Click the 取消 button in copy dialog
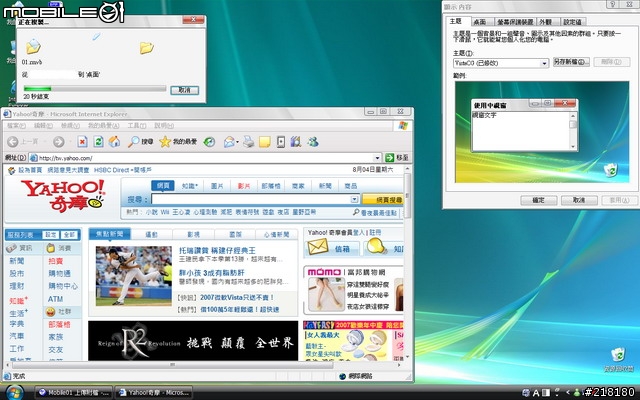Viewport: 640px width, 400px height. click(x=184, y=90)
